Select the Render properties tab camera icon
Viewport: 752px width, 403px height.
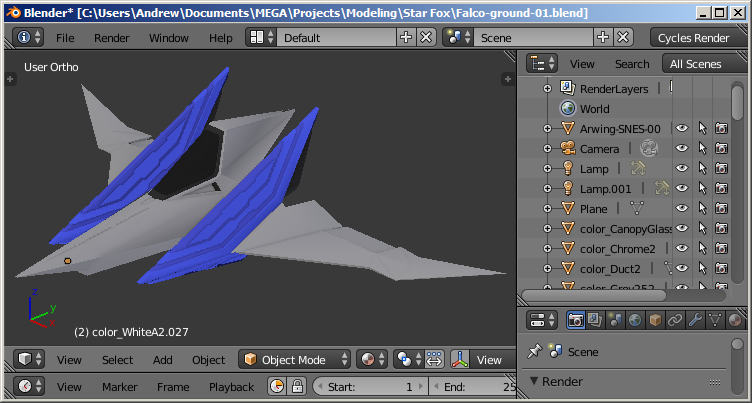(576, 320)
